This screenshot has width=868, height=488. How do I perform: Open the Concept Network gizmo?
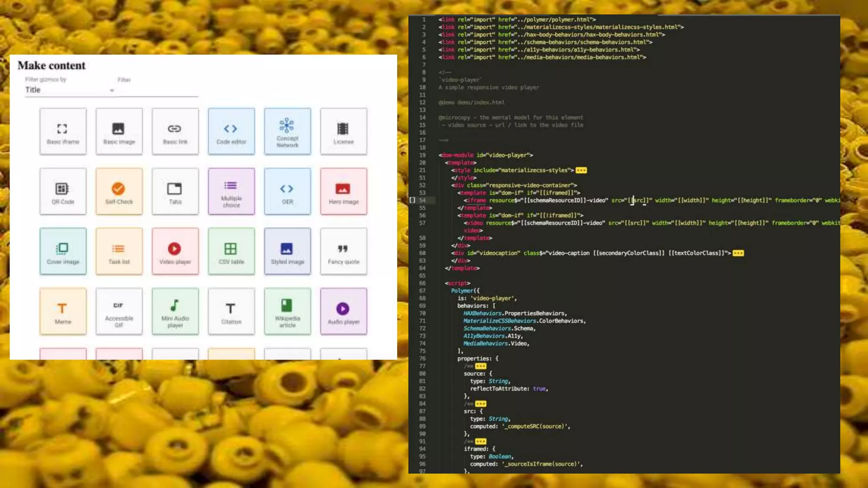pyautogui.click(x=287, y=131)
